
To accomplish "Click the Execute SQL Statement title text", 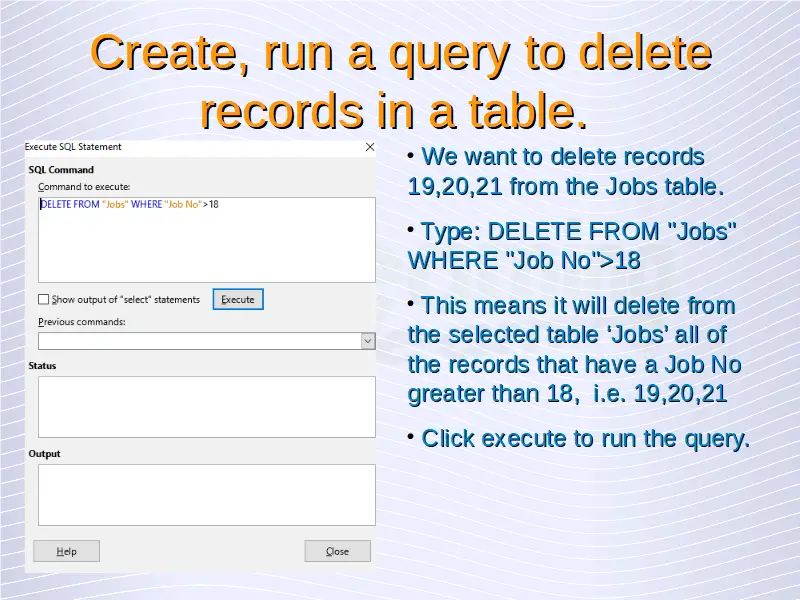I will pyautogui.click(x=73, y=147).
